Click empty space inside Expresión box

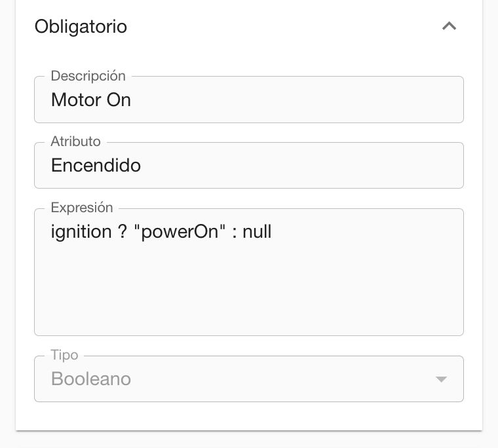(249, 295)
